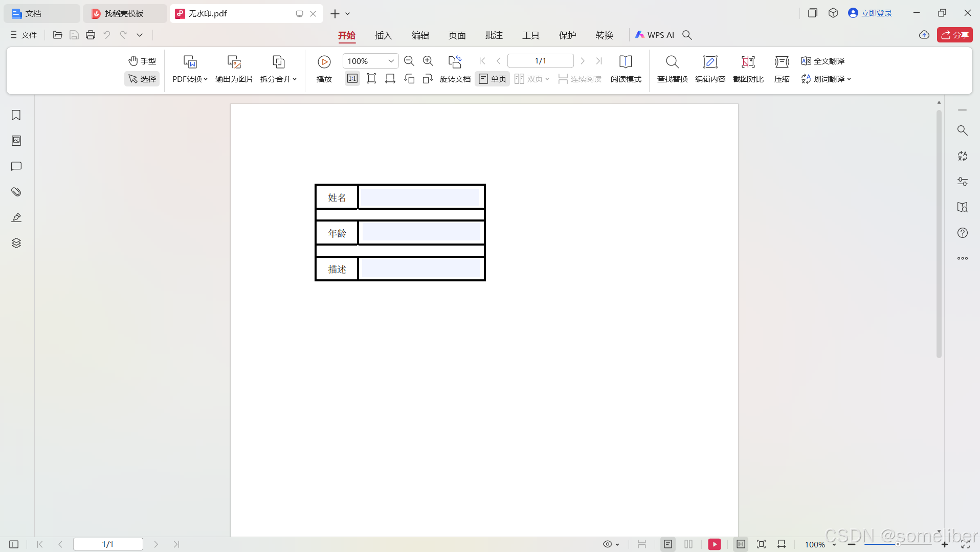
Task: Zoom in with the plus magnifier
Action: pyautogui.click(x=428, y=61)
